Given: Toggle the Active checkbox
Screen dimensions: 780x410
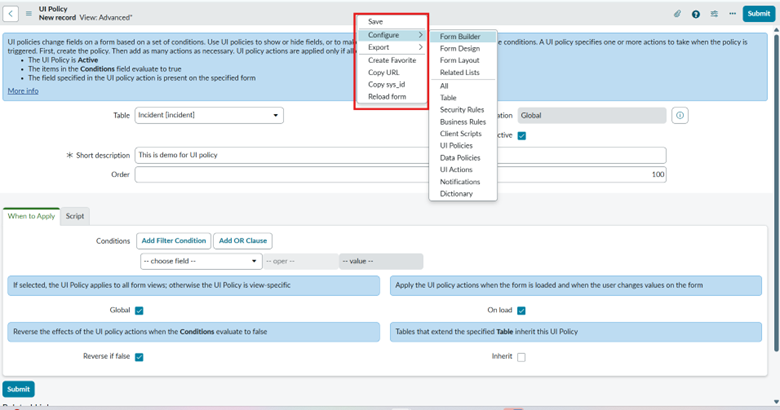Looking at the screenshot, I should click(521, 136).
